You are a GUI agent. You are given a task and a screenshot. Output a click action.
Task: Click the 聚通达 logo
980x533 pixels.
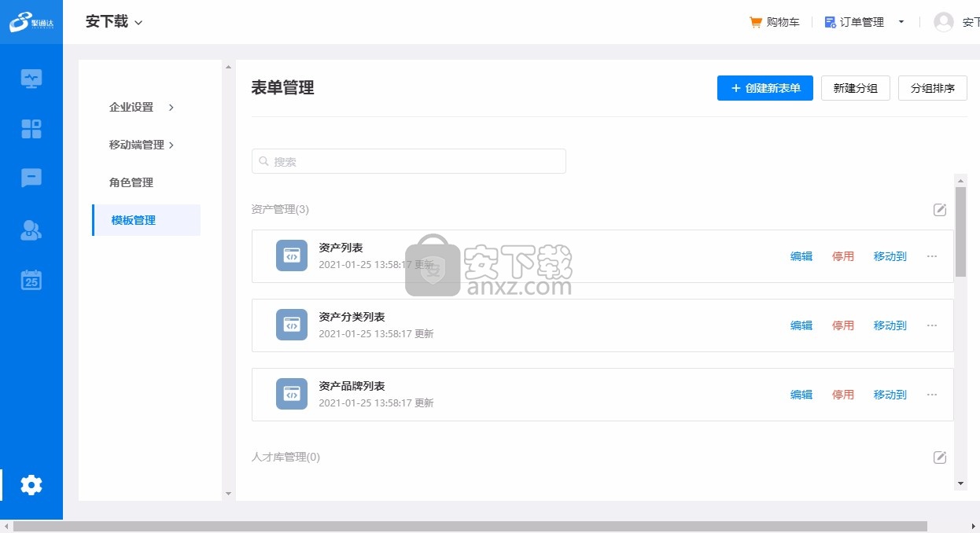coord(31,21)
